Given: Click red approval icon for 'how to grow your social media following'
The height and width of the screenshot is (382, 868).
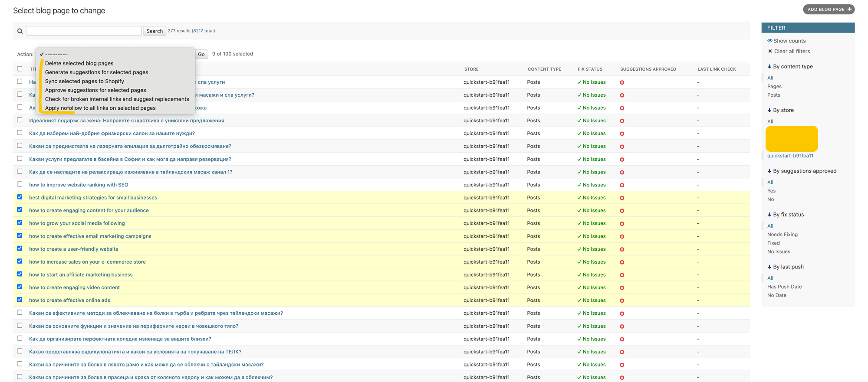Looking at the screenshot, I should (x=622, y=224).
